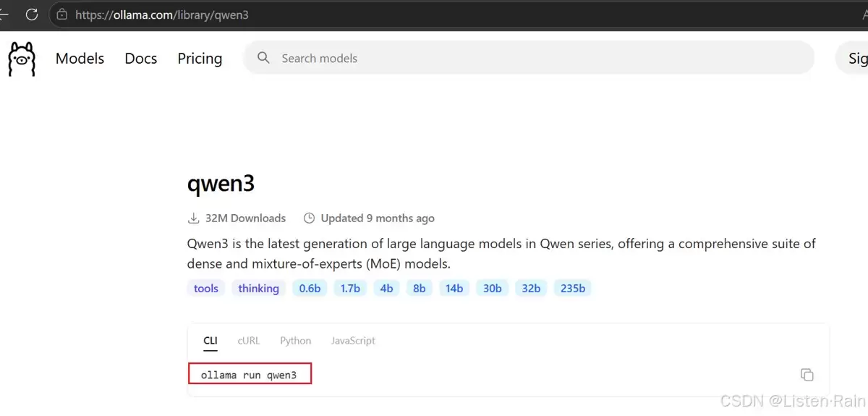The image size is (868, 416).
Task: Click the qwen3 model title
Action: pyautogui.click(x=221, y=184)
